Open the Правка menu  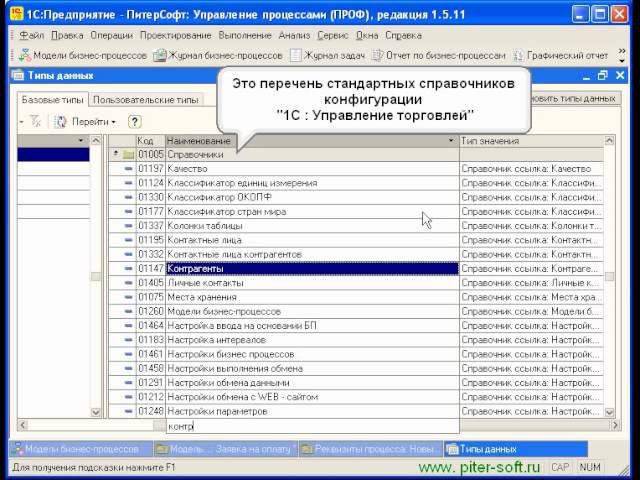tap(67, 36)
